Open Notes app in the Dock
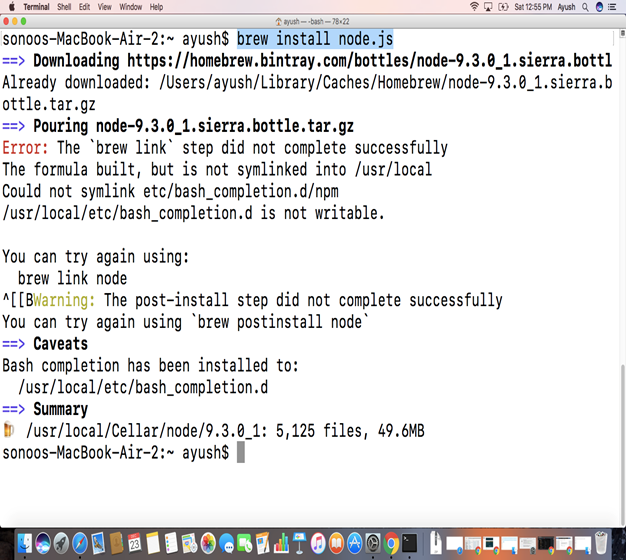Screen dimensions: 626x560 tap(153, 544)
